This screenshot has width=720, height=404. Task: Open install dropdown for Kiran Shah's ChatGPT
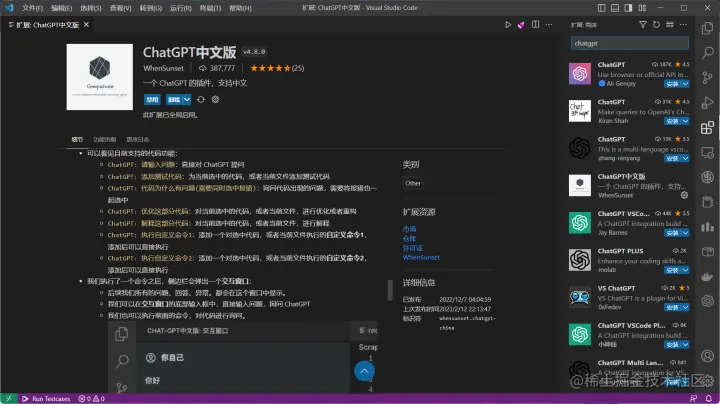pyautogui.click(x=685, y=121)
